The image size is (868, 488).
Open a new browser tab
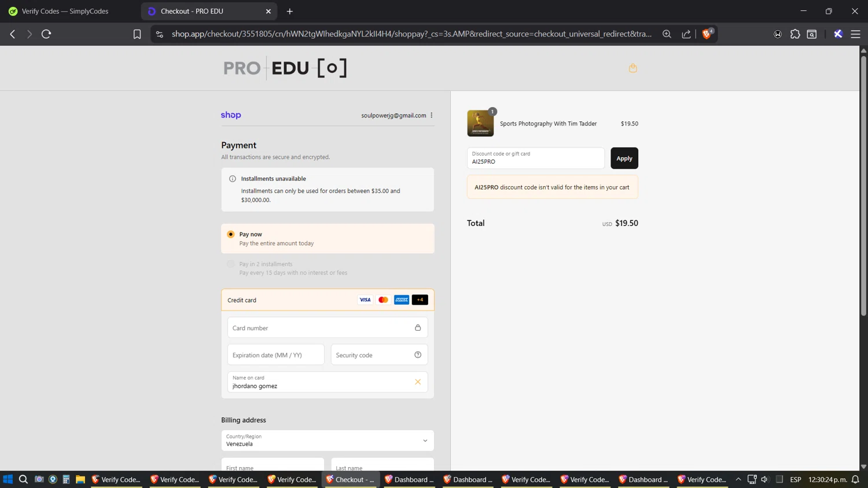[290, 11]
